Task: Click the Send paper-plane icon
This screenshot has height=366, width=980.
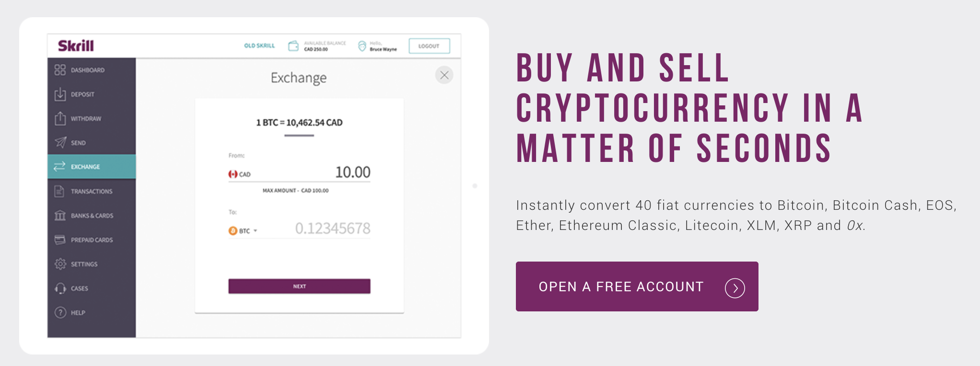Action: tap(59, 142)
